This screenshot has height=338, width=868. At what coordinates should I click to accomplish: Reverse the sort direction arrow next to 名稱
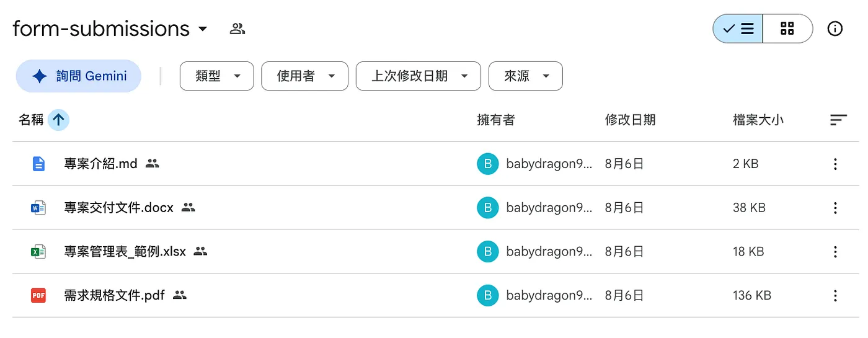coord(58,120)
